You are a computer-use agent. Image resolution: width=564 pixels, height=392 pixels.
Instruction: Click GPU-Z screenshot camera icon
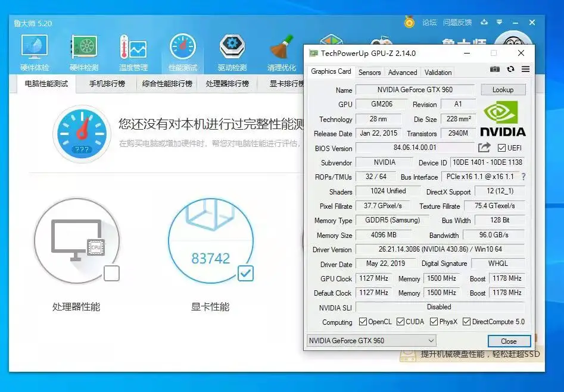click(495, 69)
